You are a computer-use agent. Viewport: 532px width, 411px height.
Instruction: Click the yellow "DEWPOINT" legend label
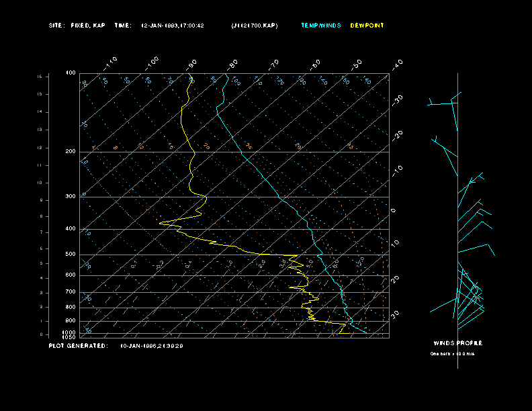click(367, 26)
